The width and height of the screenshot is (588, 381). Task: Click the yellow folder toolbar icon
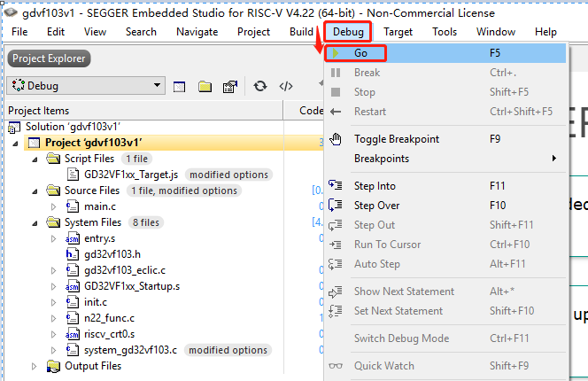(205, 87)
